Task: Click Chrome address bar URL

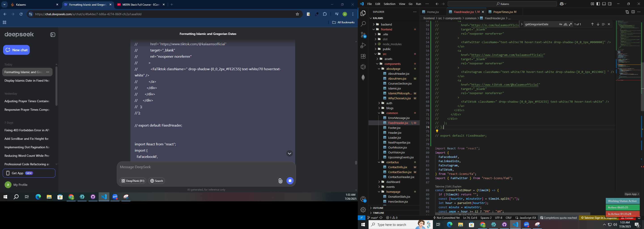Action: pos(88,14)
